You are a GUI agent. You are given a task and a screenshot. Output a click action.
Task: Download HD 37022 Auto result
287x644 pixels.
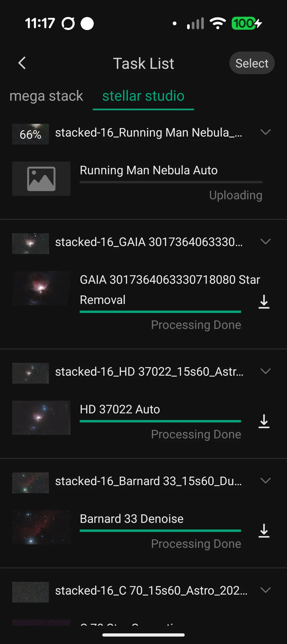tap(264, 421)
